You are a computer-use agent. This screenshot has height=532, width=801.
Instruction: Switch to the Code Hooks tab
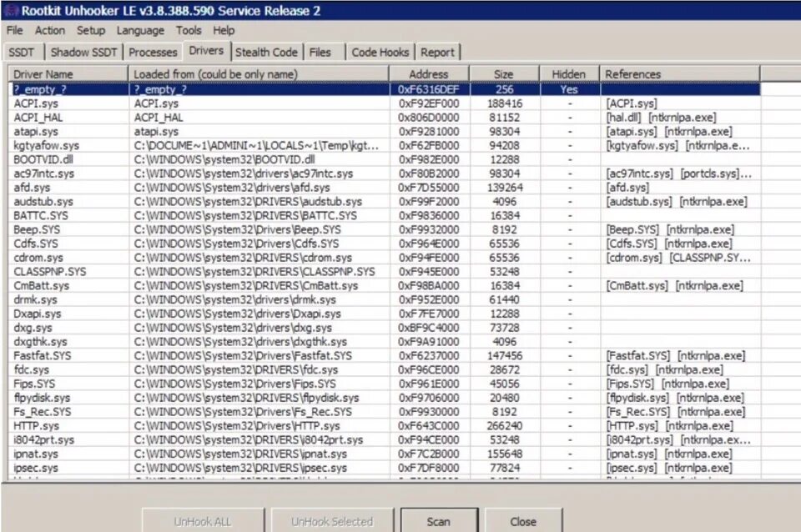click(x=380, y=52)
